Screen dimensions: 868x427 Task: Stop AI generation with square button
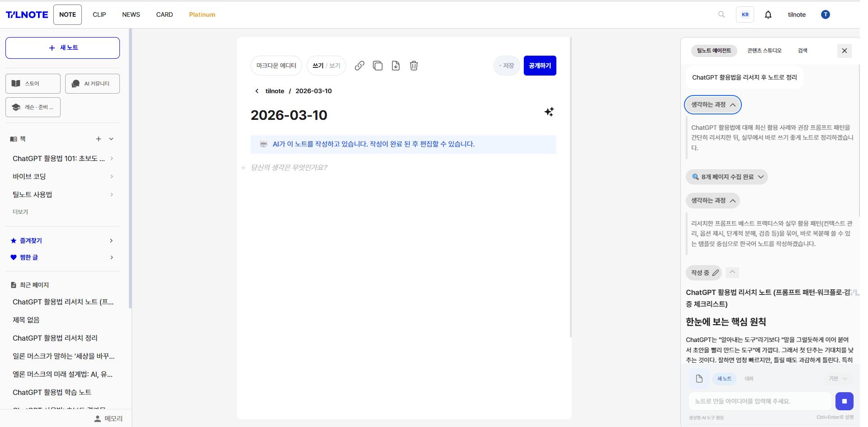point(844,401)
